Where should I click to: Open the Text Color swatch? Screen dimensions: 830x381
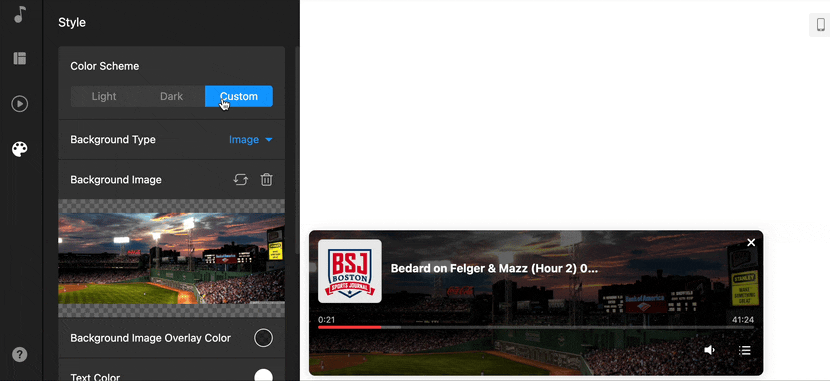(x=264, y=376)
